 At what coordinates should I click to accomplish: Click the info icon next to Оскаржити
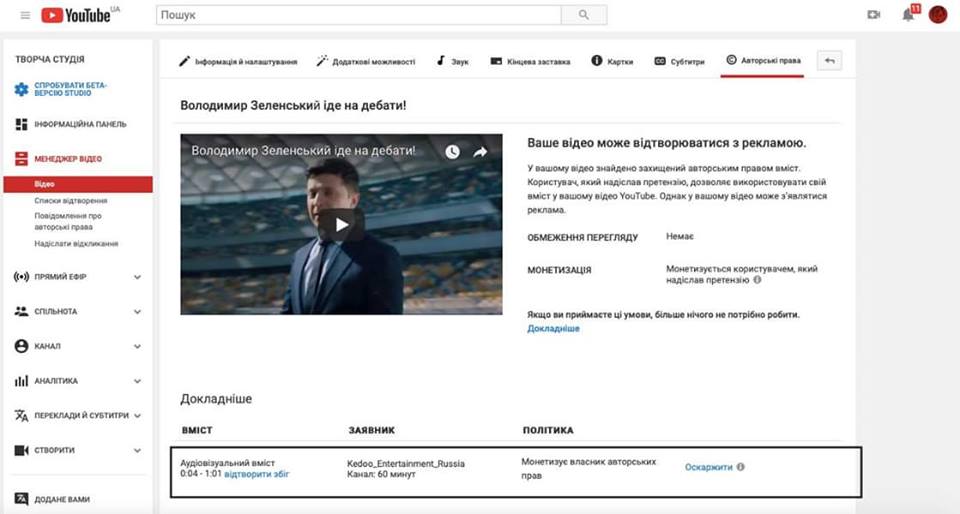click(x=741, y=467)
